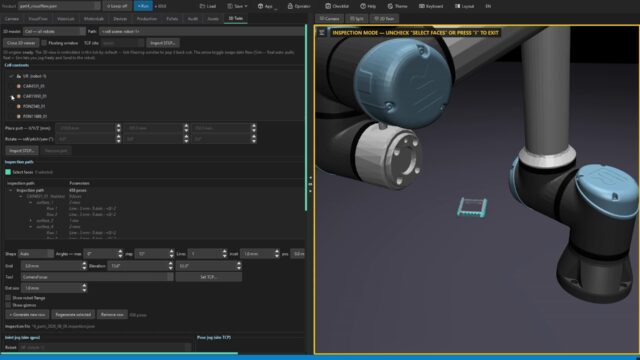Collapse the Inspection path root node
Image resolution: width=640 pixels, height=360 pixels.
11,190
